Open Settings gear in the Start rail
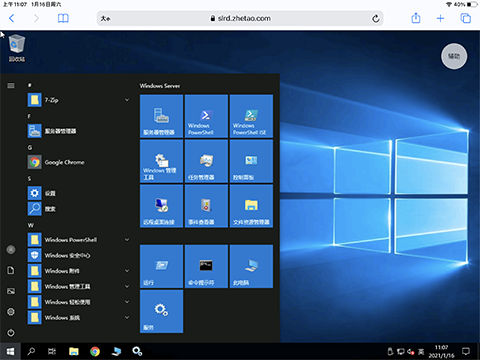The width and height of the screenshot is (480, 360). (11, 312)
